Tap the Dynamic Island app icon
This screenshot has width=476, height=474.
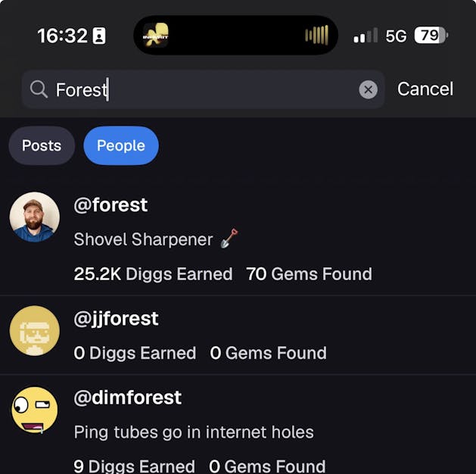click(156, 35)
